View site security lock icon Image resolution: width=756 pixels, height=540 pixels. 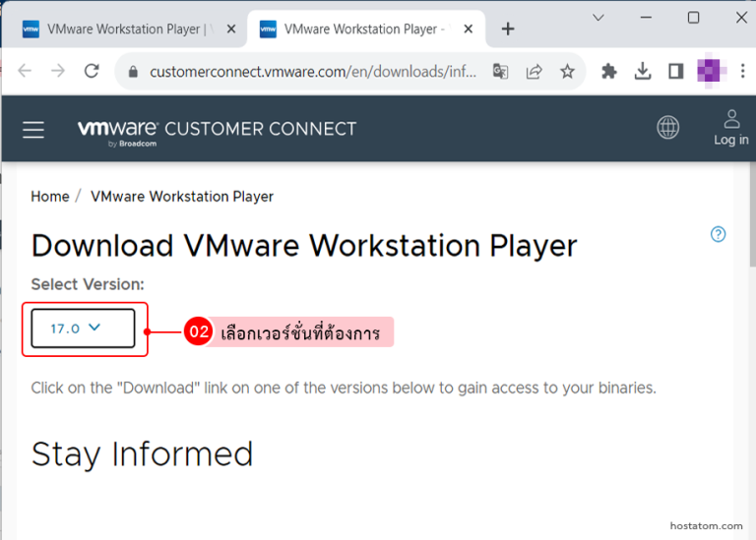133,72
